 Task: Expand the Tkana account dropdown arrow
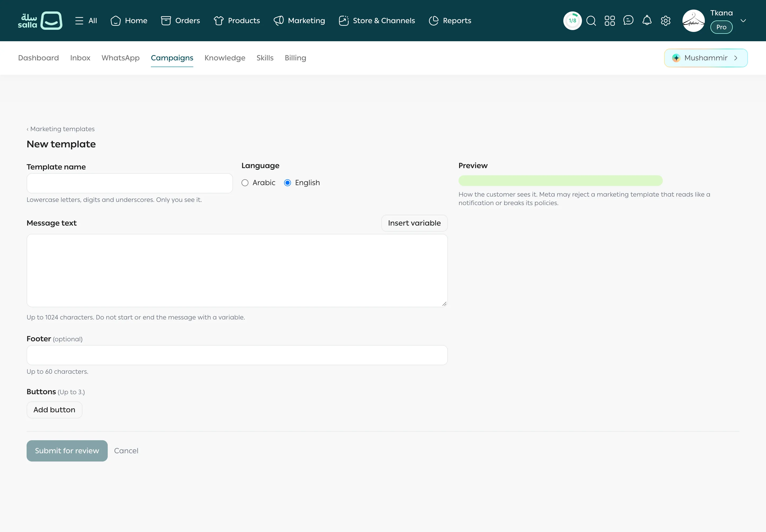click(743, 21)
